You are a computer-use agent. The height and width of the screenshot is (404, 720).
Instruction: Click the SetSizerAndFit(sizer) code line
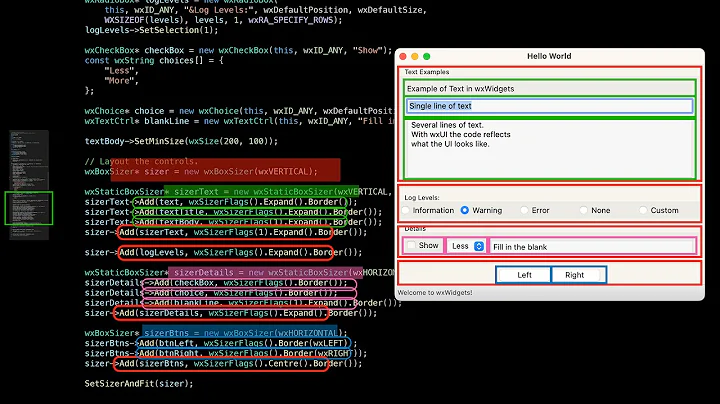coord(139,383)
